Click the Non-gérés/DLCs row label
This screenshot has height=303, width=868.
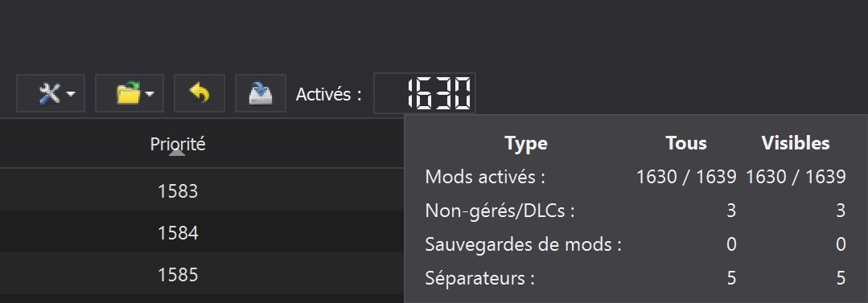pyautogui.click(x=500, y=211)
